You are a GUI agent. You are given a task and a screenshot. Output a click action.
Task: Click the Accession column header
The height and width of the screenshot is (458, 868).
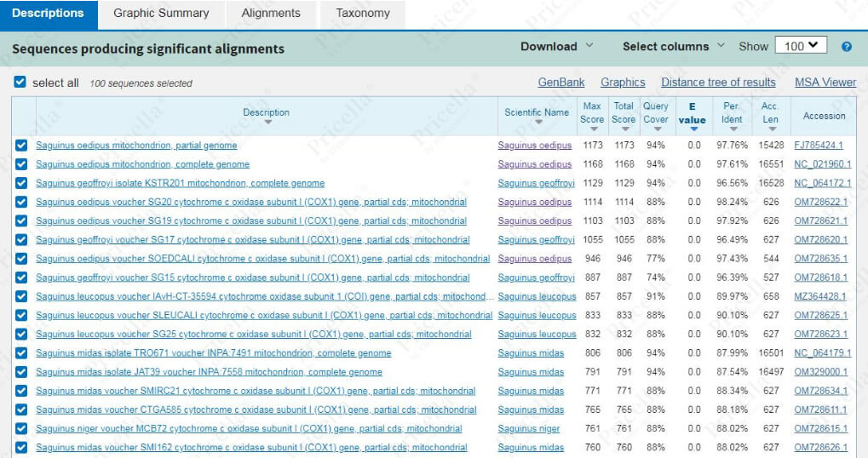[x=825, y=116]
